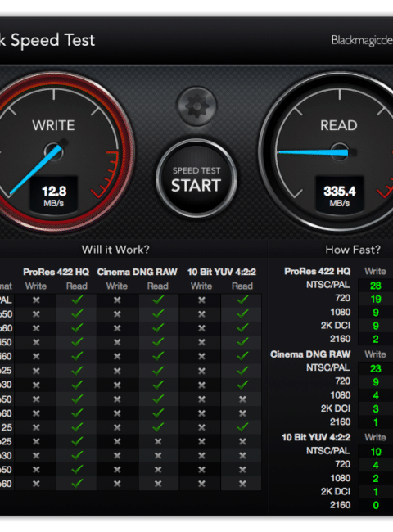
Task: Click 10 Bit YUV 720 value 4
Action: click(376, 465)
